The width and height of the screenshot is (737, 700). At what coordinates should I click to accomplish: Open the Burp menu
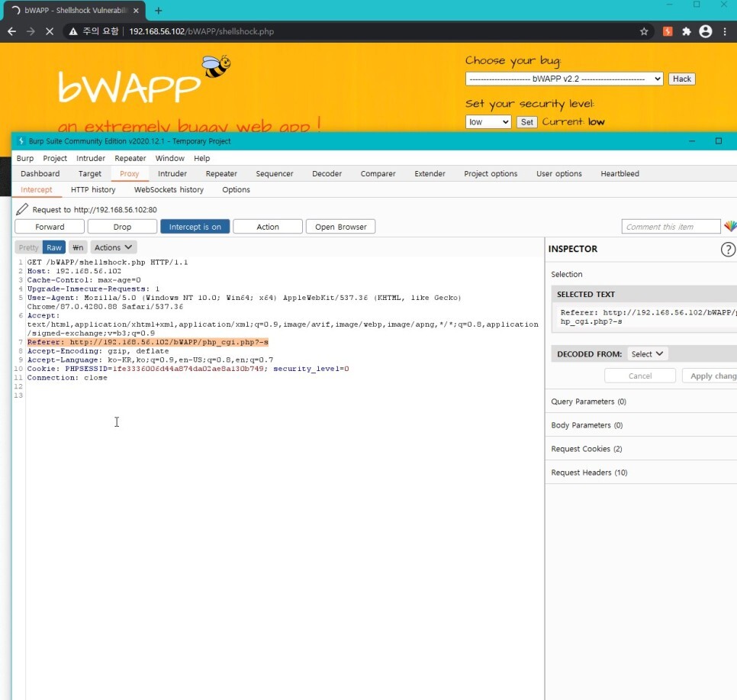[x=25, y=159]
